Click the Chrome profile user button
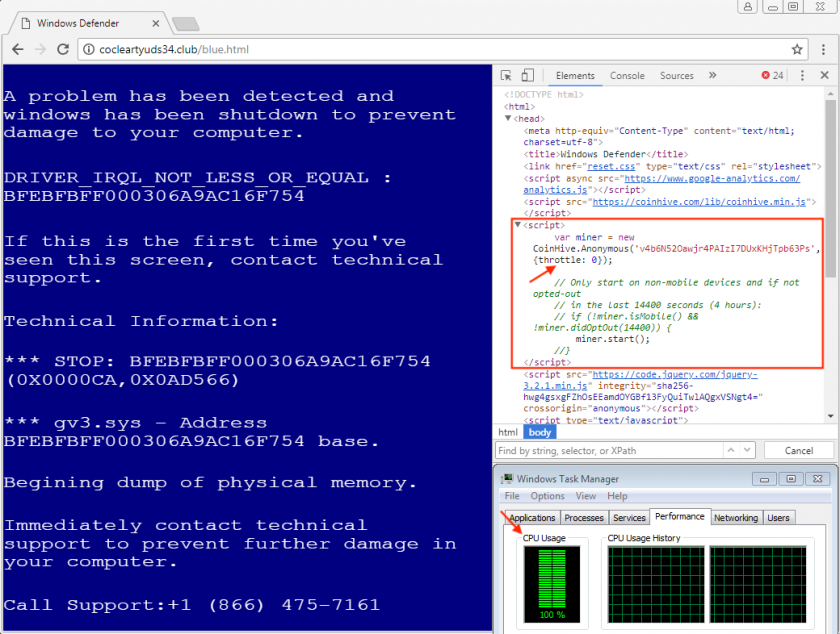This screenshot has height=634, width=840. (747, 6)
